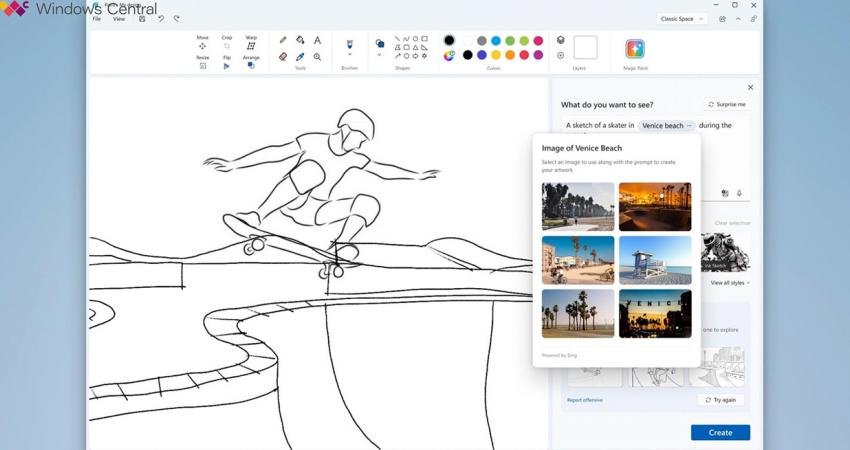850x450 pixels.
Task: Pick the gray color swatch
Action: tap(482, 41)
